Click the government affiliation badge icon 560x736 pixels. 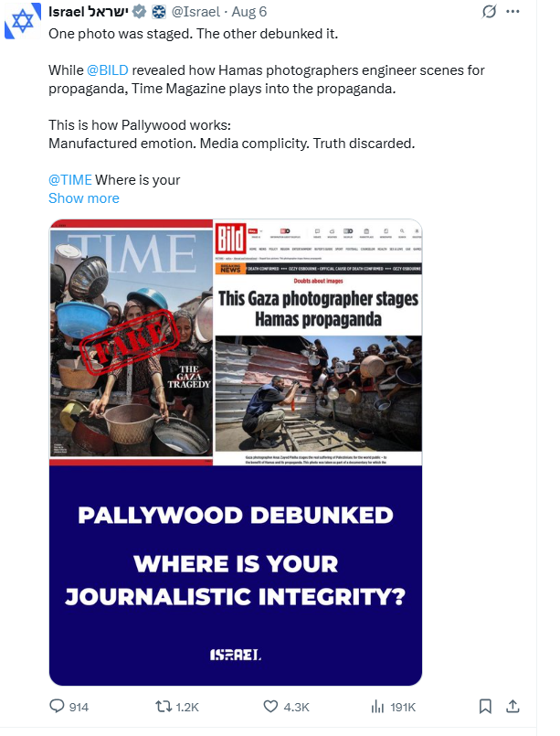click(x=159, y=11)
